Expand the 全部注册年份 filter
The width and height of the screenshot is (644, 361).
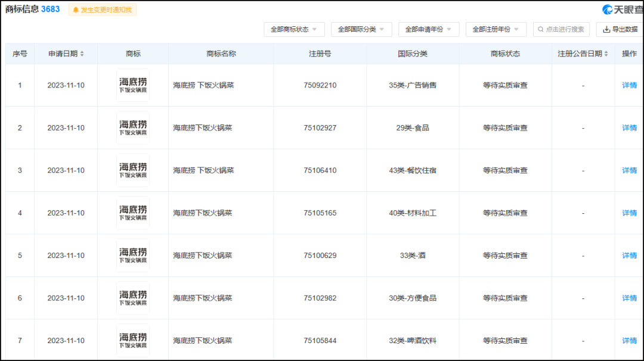coord(495,29)
